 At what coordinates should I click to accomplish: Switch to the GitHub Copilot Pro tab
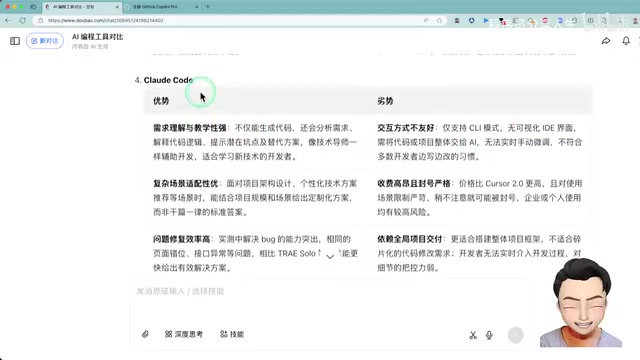coord(159,7)
